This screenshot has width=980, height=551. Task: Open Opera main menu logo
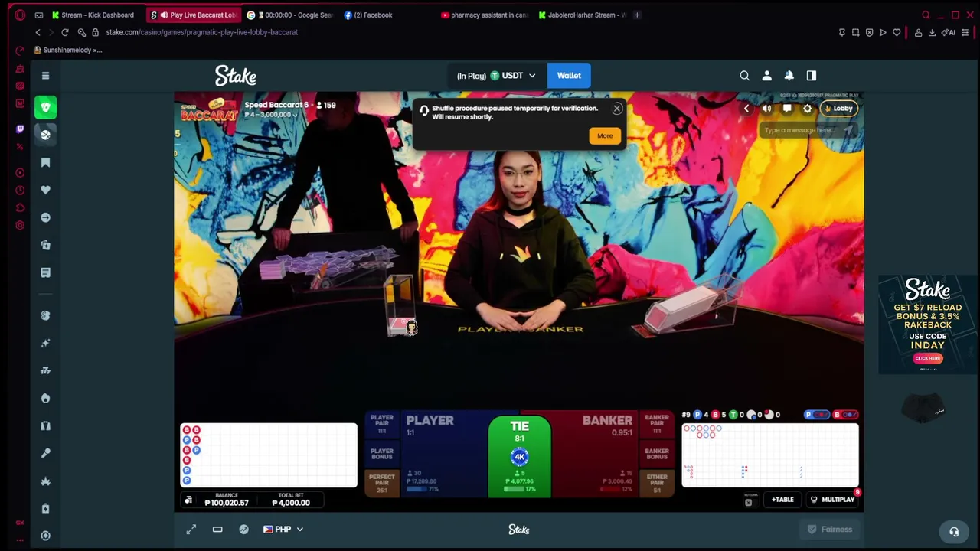20,15
